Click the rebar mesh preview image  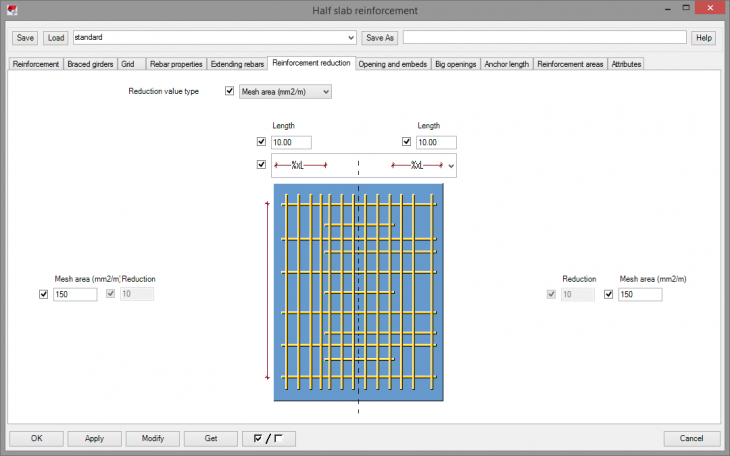(x=358, y=293)
